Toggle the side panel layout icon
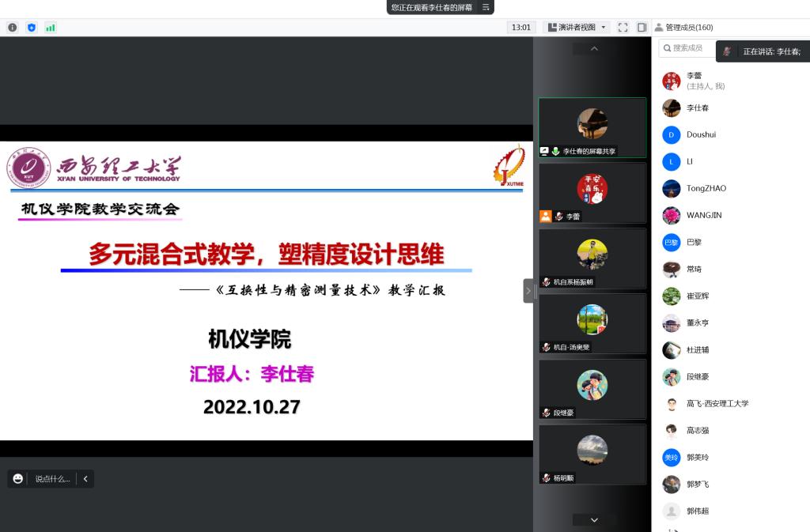Screen dimensions: 810x532 tap(642, 28)
